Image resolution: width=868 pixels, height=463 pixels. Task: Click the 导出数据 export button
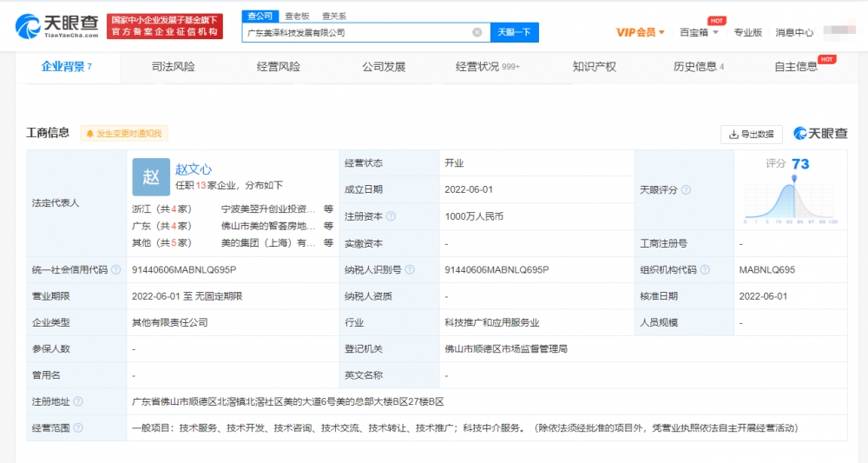tap(751, 134)
